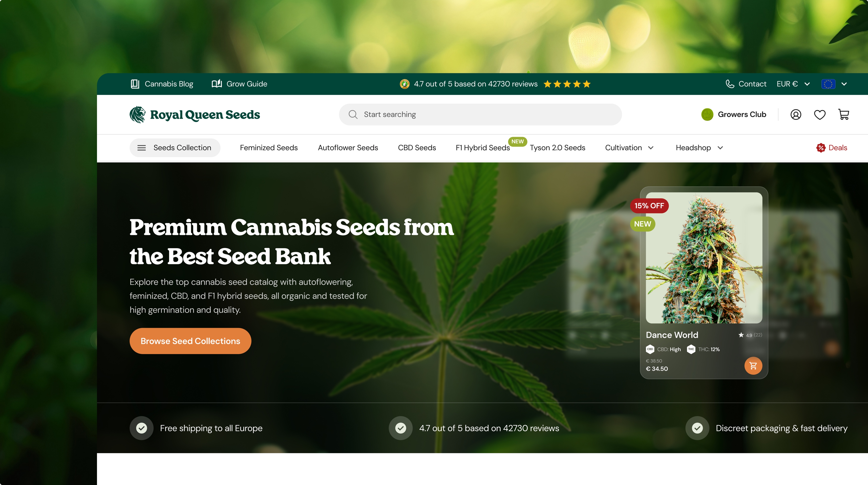Image resolution: width=868 pixels, height=485 pixels.
Task: Add Dance World to cart via orange button
Action: pos(753,366)
